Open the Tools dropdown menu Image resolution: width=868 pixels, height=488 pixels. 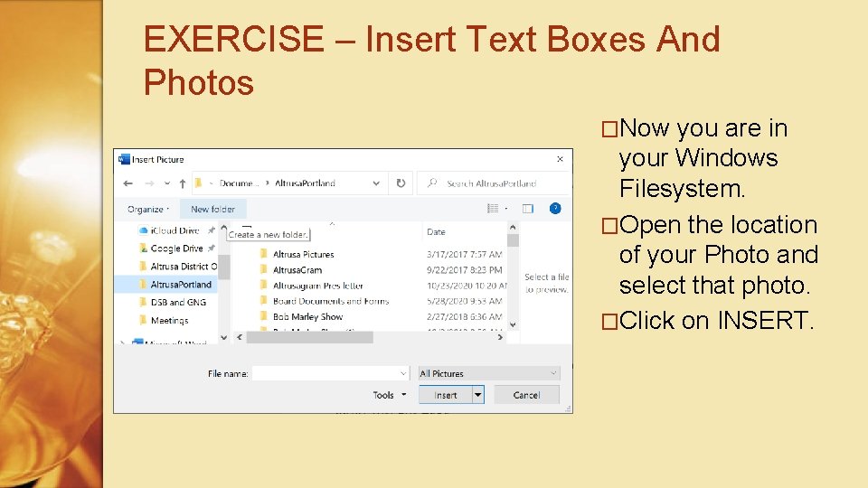click(389, 395)
